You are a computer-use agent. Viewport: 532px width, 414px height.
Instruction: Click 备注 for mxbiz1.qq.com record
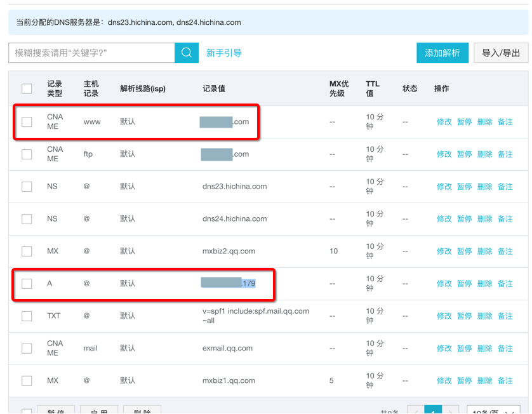pos(505,381)
